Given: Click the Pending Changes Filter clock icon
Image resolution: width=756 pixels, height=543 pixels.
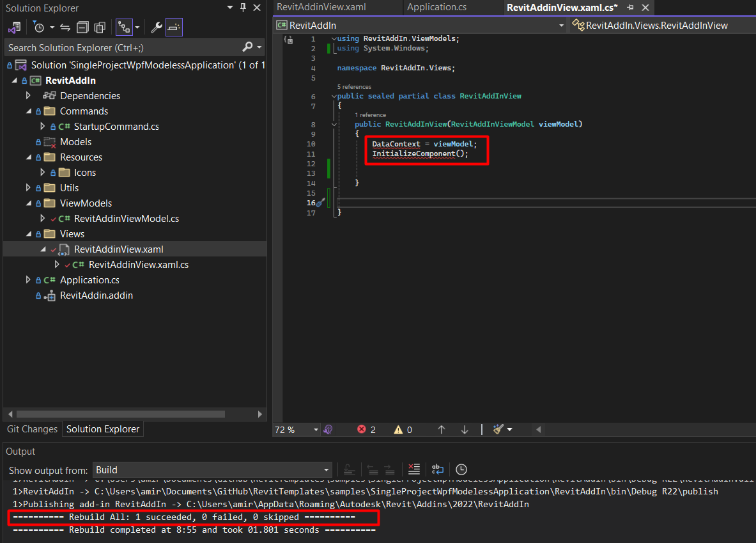Looking at the screenshot, I should [x=38, y=28].
